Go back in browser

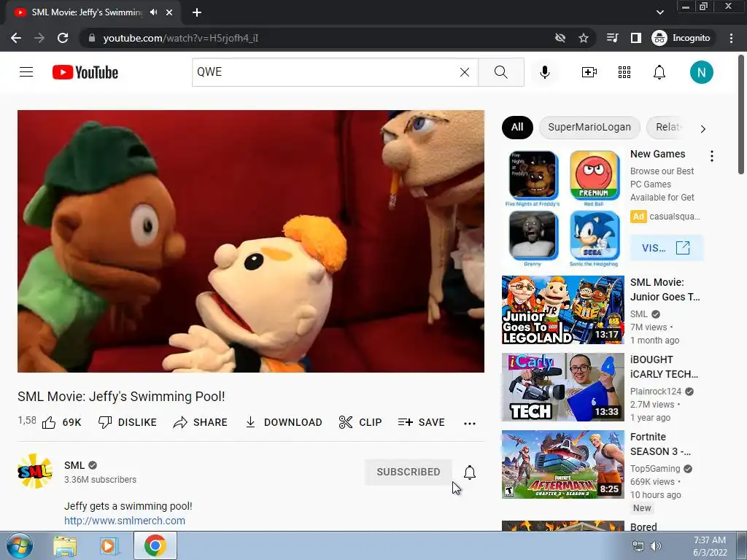coord(16,38)
